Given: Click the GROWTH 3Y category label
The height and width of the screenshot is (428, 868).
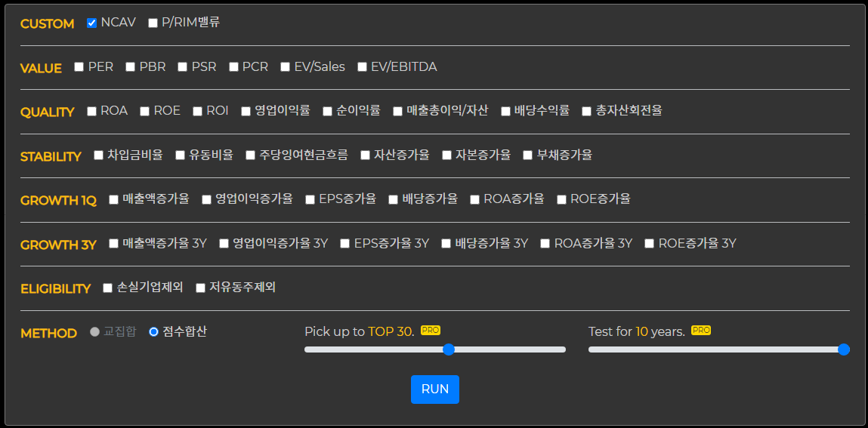Looking at the screenshot, I should click(x=58, y=245).
